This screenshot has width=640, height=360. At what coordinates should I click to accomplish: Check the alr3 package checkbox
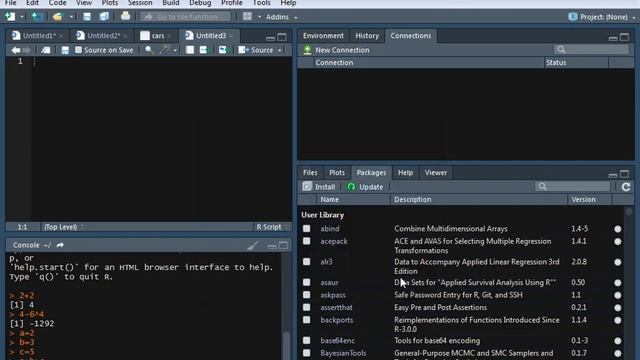[x=307, y=262]
